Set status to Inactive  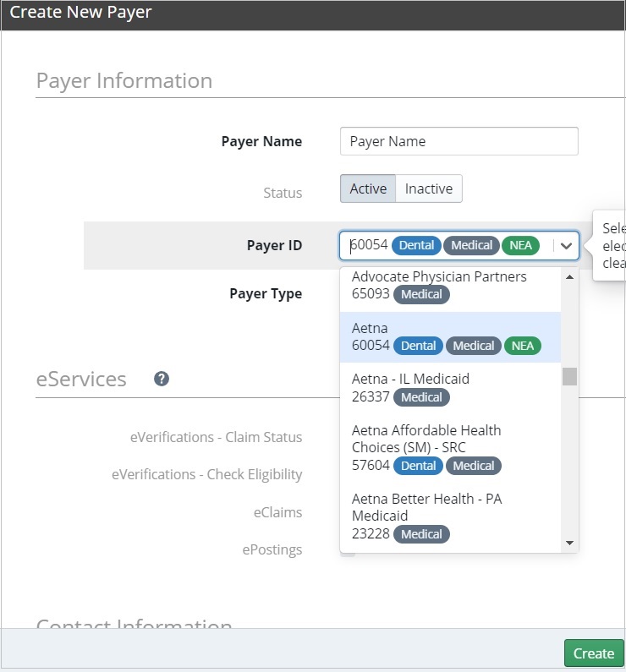pyautogui.click(x=429, y=188)
